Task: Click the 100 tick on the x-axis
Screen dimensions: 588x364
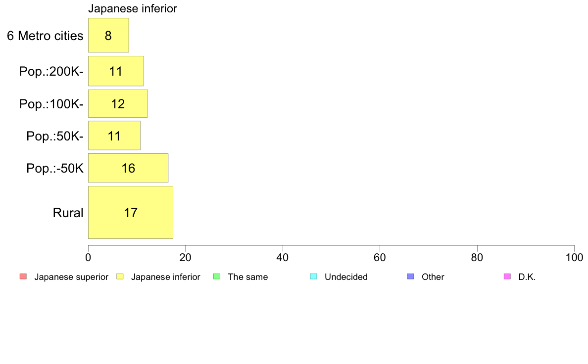Action: (574, 257)
